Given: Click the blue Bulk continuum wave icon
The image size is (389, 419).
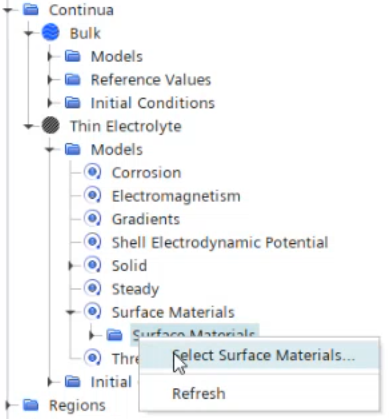Looking at the screenshot, I should coord(51,33).
